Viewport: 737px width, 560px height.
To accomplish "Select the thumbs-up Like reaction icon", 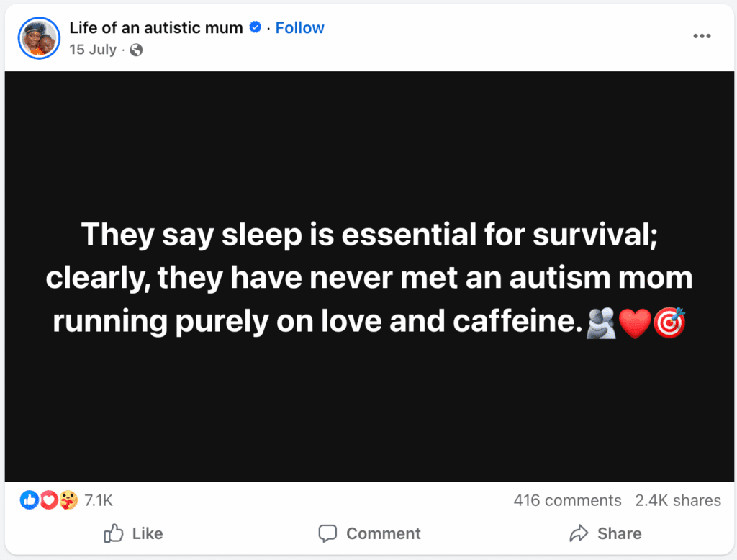I will [29, 500].
